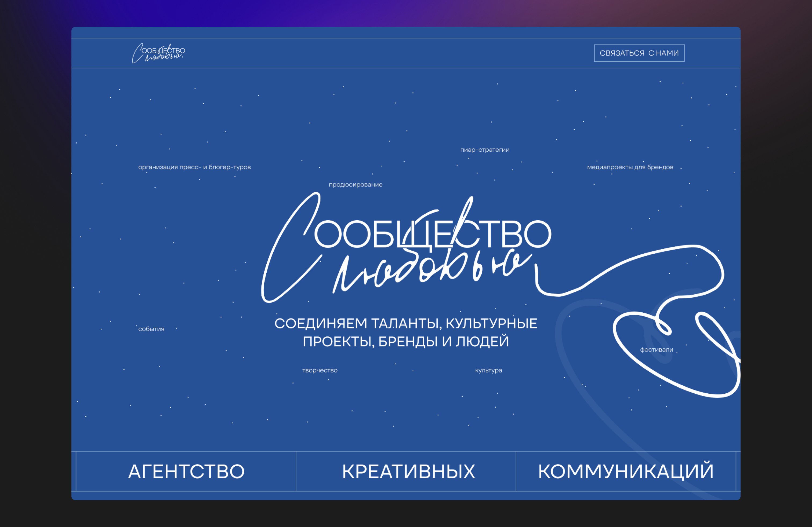Click the 'культура' floating label
Image resolution: width=812 pixels, height=527 pixels.
click(x=488, y=371)
